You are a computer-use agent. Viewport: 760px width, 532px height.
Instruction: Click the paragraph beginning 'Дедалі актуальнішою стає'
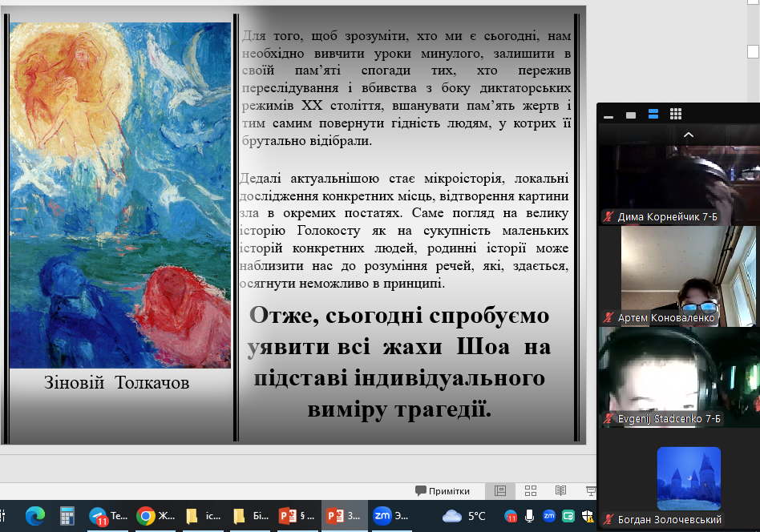pyautogui.click(x=404, y=231)
